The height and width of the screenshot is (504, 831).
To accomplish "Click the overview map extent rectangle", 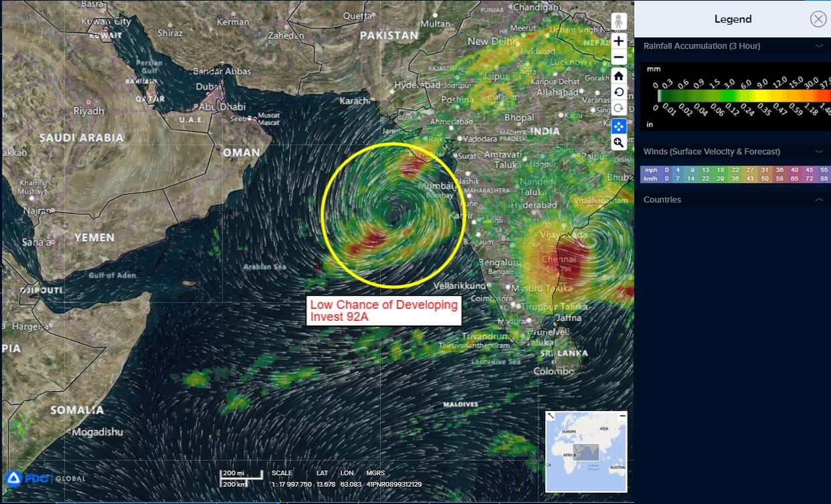I will click(x=587, y=453).
